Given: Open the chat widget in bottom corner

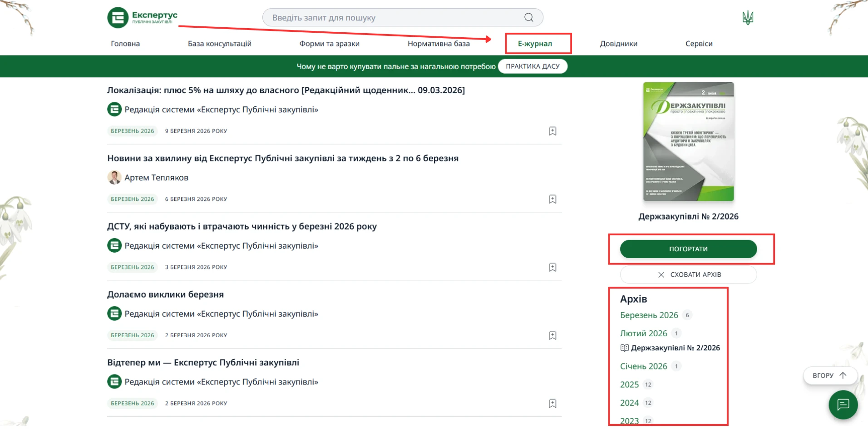Looking at the screenshot, I should 843,405.
